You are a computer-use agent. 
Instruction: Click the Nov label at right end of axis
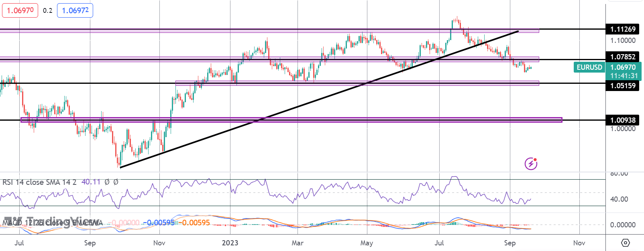pos(579,243)
